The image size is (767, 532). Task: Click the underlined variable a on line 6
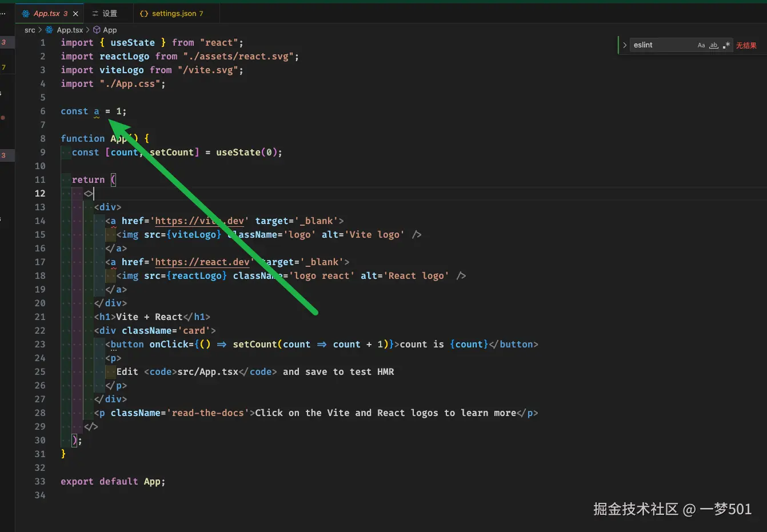coord(97,111)
